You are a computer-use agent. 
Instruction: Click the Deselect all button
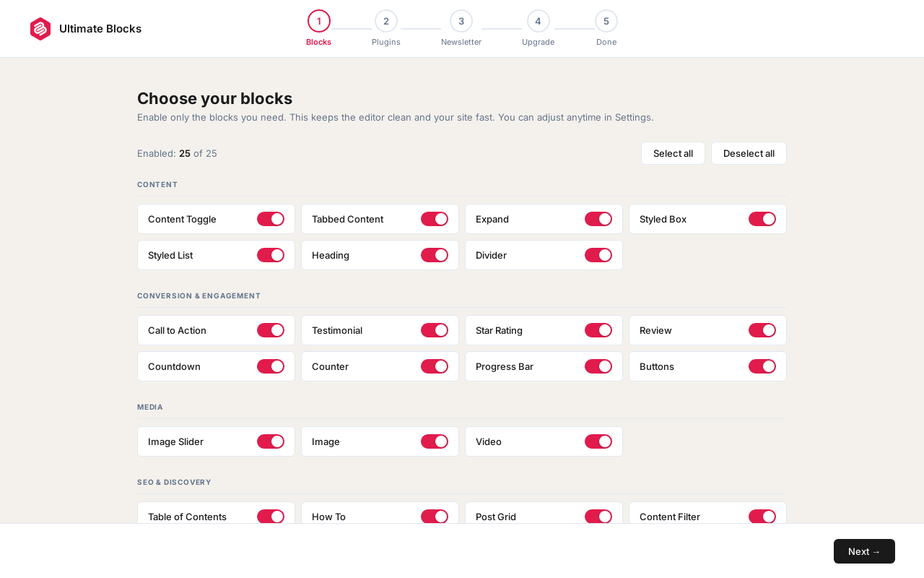749,153
